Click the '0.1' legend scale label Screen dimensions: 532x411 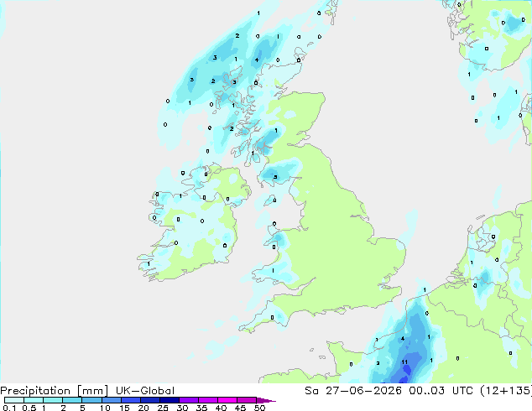point(9,408)
